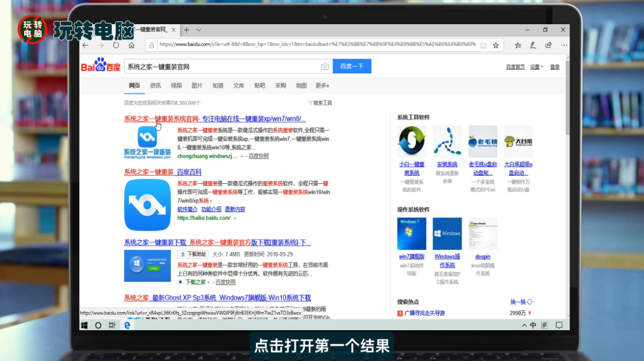
Task: Open the 功能介绍 sublink
Action: point(211,210)
